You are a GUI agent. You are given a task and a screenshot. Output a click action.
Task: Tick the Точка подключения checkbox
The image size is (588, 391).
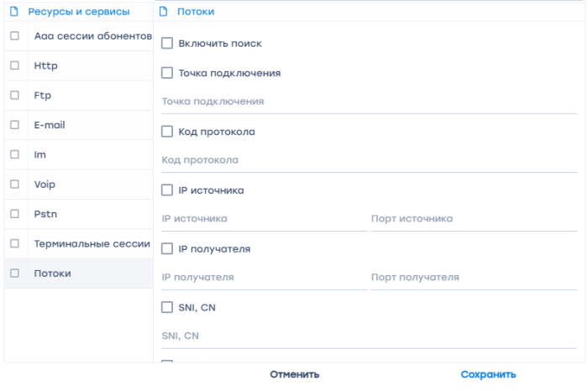pos(167,73)
